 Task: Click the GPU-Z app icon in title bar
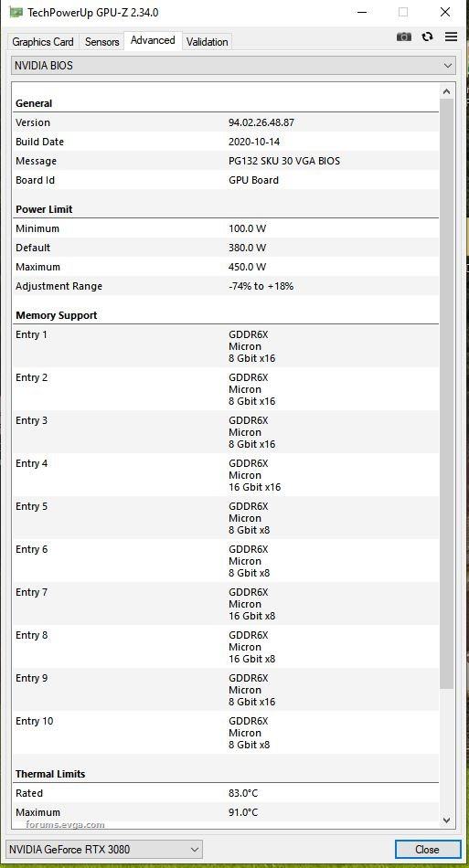16,12
